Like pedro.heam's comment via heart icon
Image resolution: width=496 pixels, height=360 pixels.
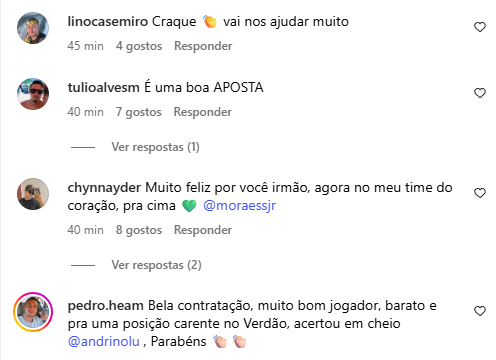click(480, 311)
